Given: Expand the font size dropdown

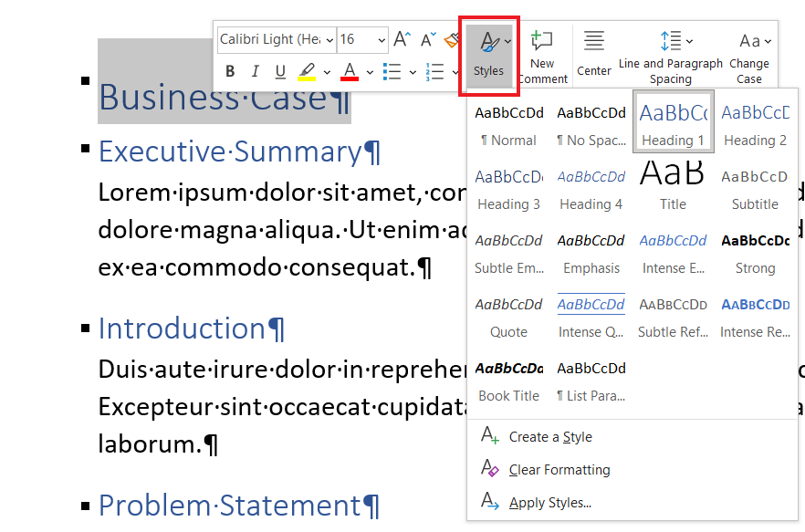Looking at the screenshot, I should point(381,39).
